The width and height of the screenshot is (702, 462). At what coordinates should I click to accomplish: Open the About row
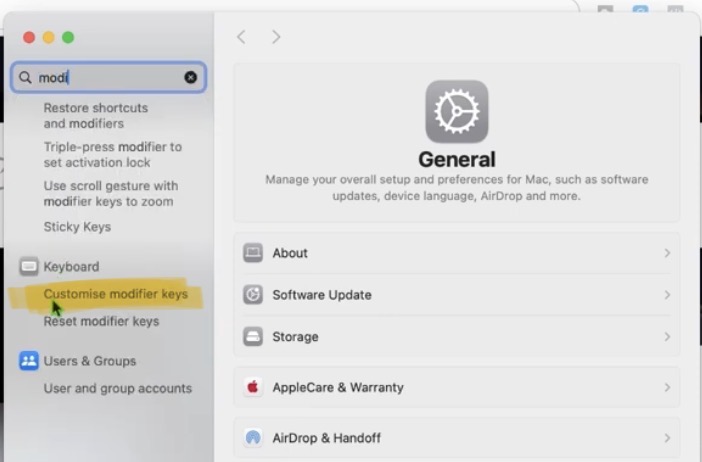457,253
